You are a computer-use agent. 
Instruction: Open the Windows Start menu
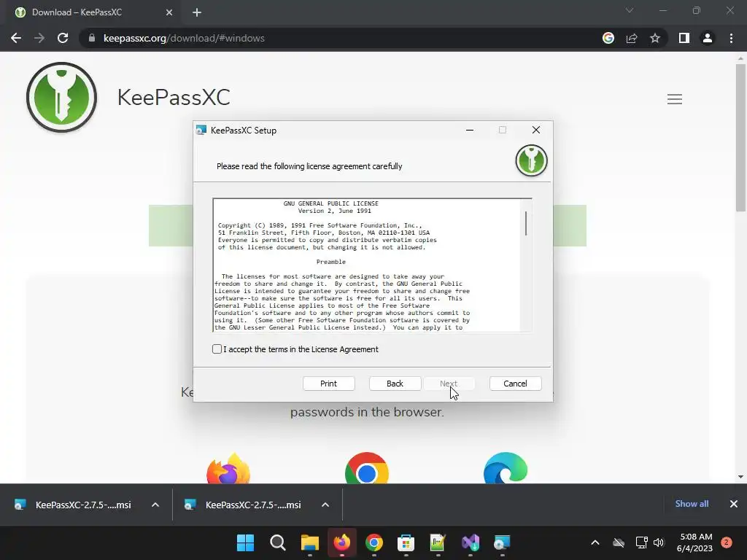245,542
